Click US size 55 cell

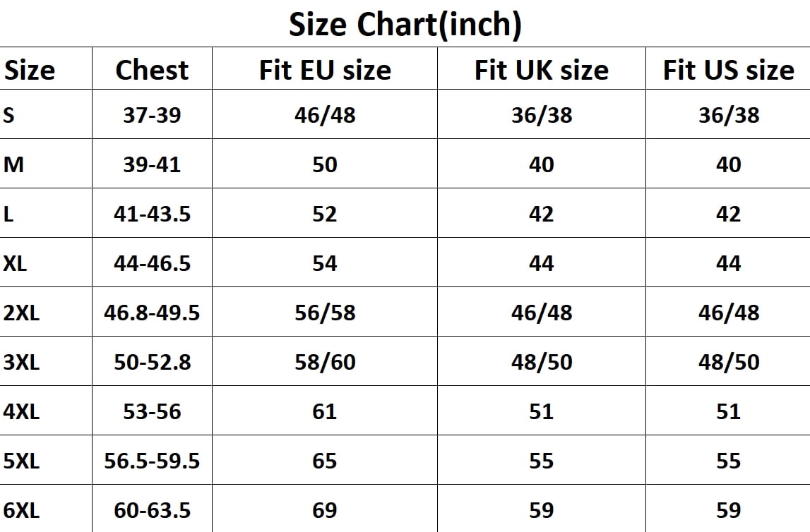click(728, 461)
